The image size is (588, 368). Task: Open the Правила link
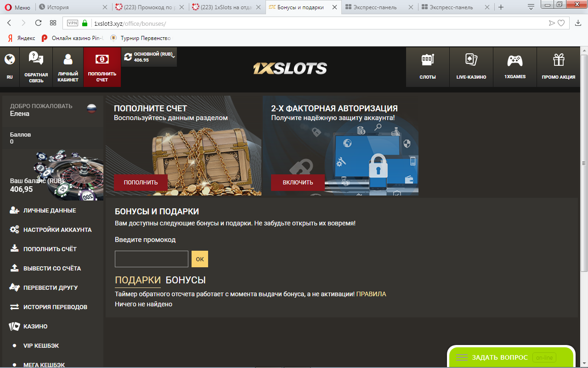pyautogui.click(x=371, y=294)
